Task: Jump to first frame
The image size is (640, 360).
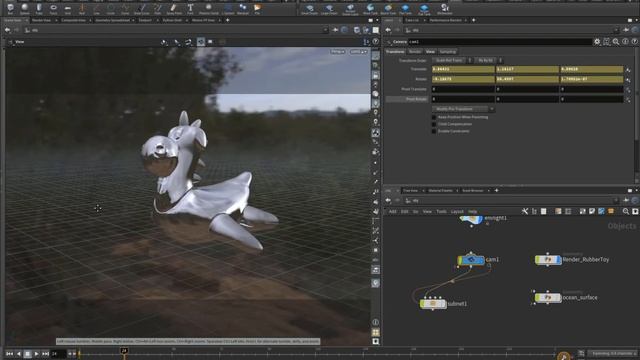Action: pyautogui.click(x=10, y=354)
